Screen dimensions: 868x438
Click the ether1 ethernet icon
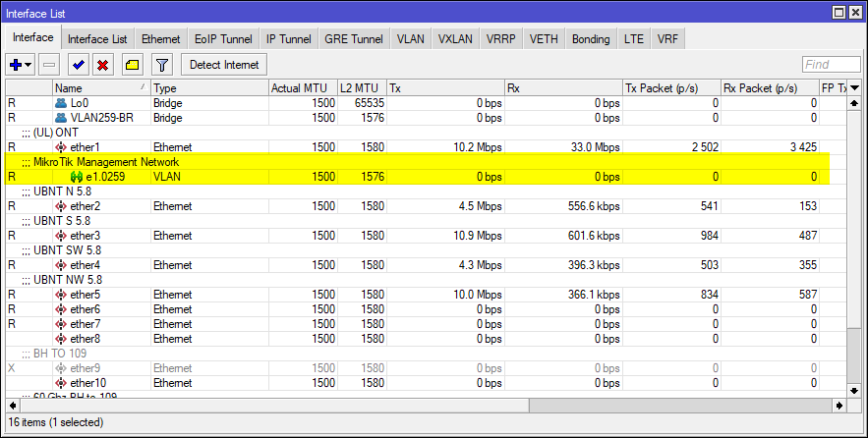pos(61,147)
